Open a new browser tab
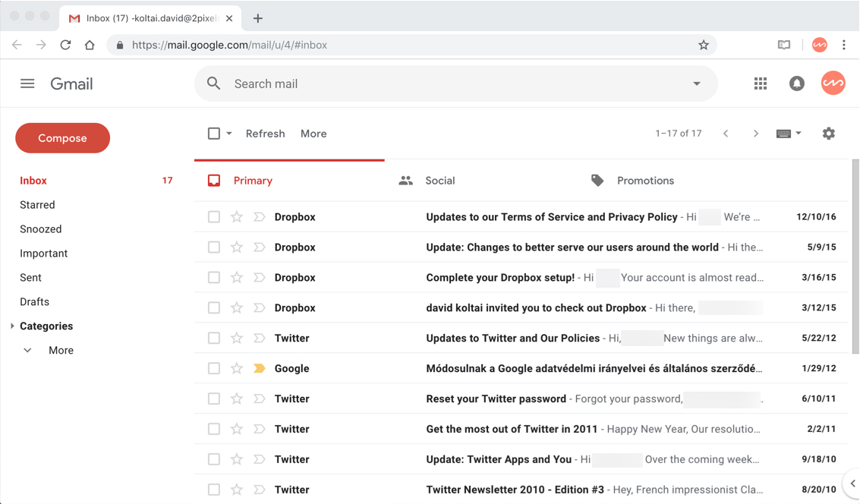The width and height of the screenshot is (860, 504). [258, 18]
